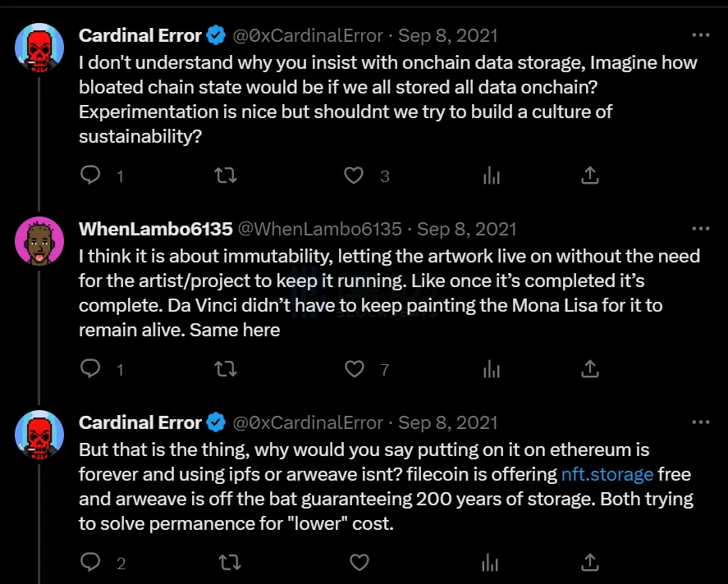
Task: Share the first Cardinal Error tweet
Action: pos(589,176)
